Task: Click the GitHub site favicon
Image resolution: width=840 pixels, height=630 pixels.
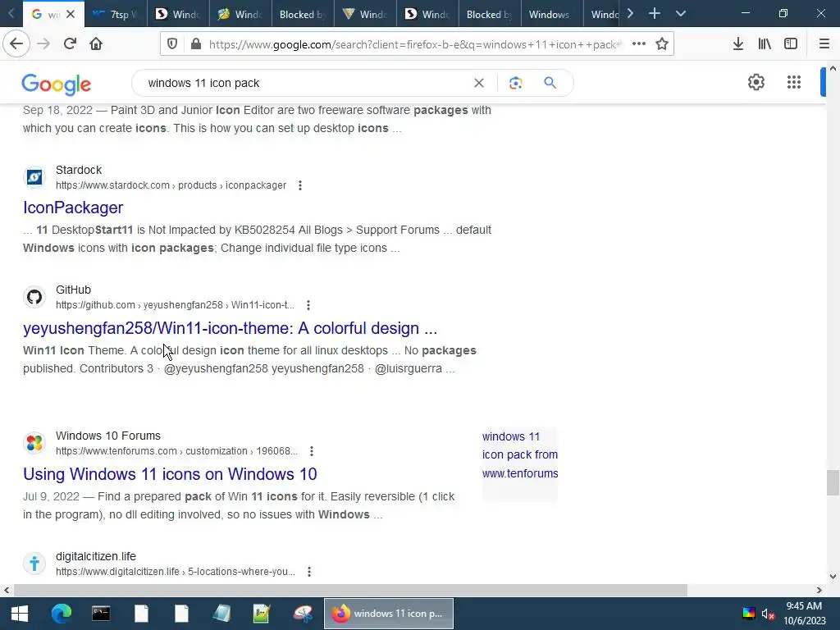Action: 34,297
